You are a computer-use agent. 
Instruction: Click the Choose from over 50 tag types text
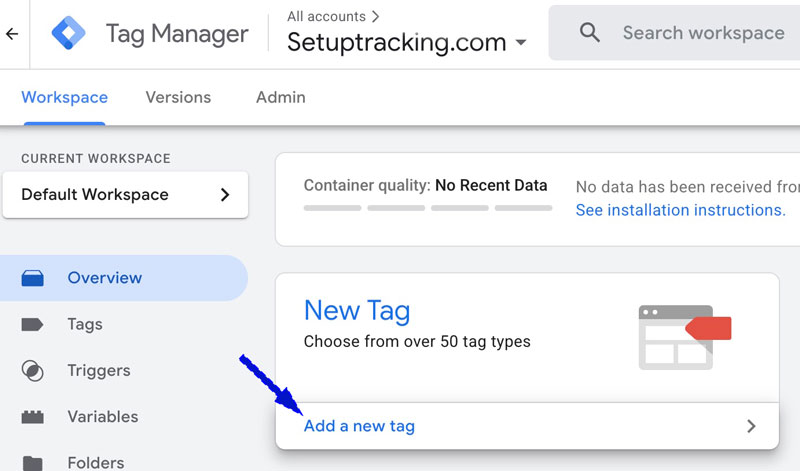click(x=417, y=341)
